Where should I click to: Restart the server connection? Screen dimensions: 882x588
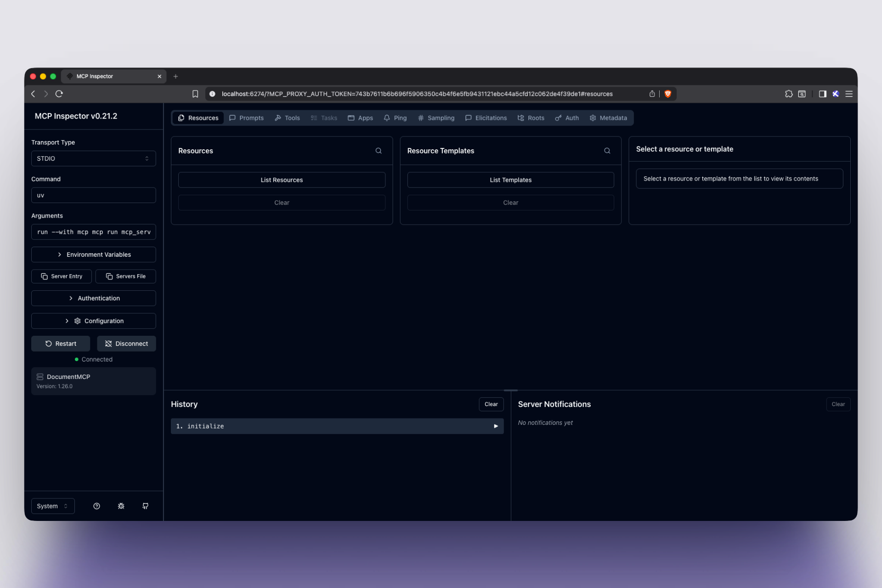click(61, 344)
